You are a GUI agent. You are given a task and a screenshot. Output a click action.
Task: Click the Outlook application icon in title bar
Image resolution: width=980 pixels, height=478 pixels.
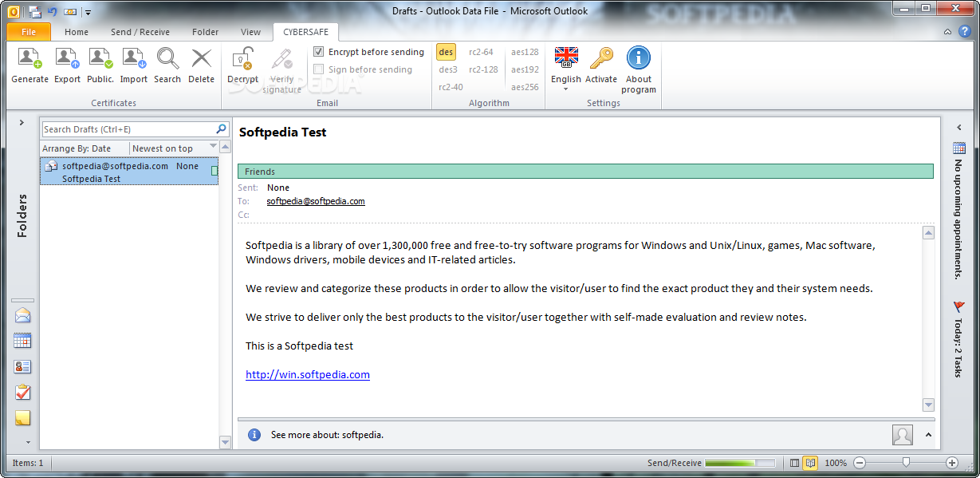[x=14, y=11]
